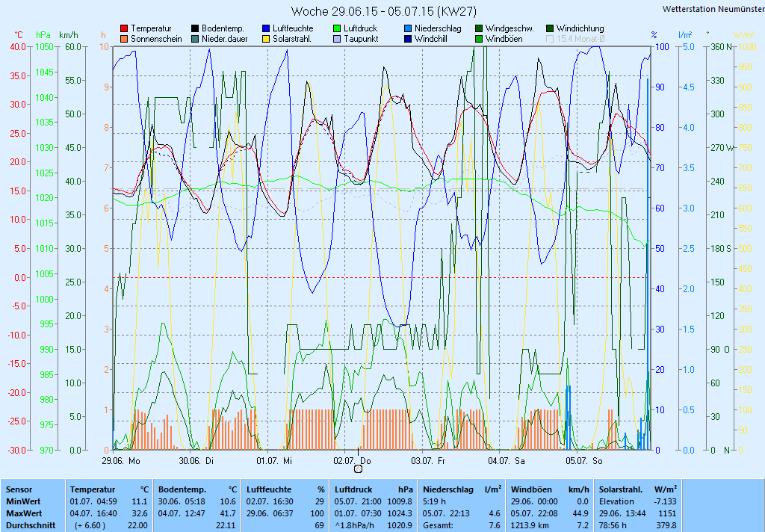
Task: Toggle the 15.4 Monat-Ø checkbox
Action: 550,39
